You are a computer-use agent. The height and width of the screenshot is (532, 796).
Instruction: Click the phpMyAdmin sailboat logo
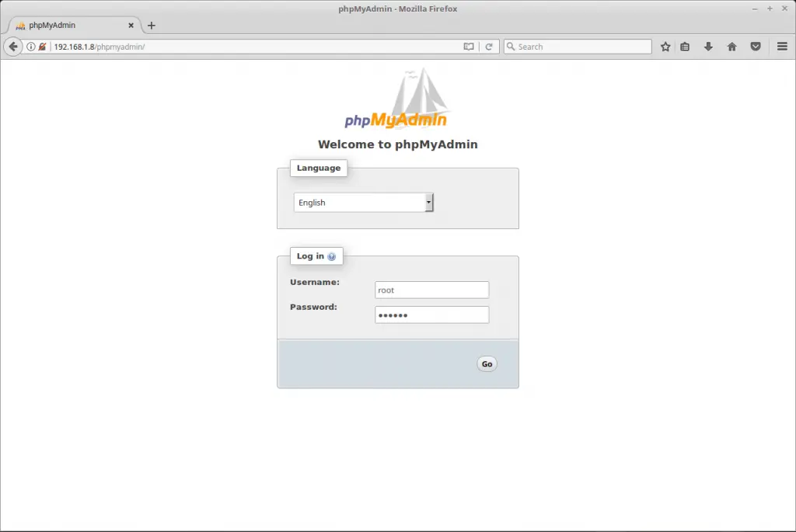point(396,99)
